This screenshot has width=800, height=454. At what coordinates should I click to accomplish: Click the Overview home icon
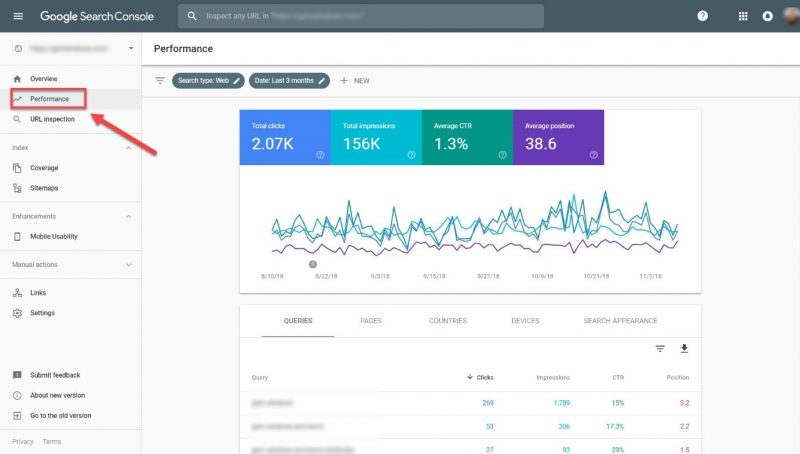17,79
